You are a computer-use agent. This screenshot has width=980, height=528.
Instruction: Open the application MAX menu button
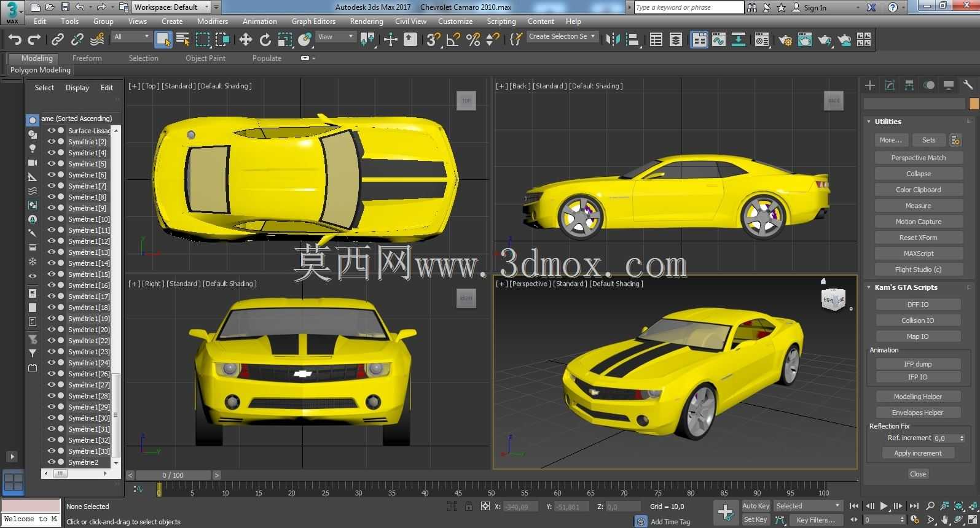12,11
